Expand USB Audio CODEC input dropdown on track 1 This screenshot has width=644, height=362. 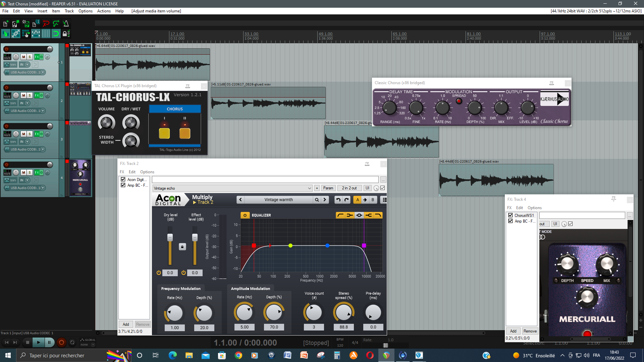pyautogui.click(x=43, y=72)
